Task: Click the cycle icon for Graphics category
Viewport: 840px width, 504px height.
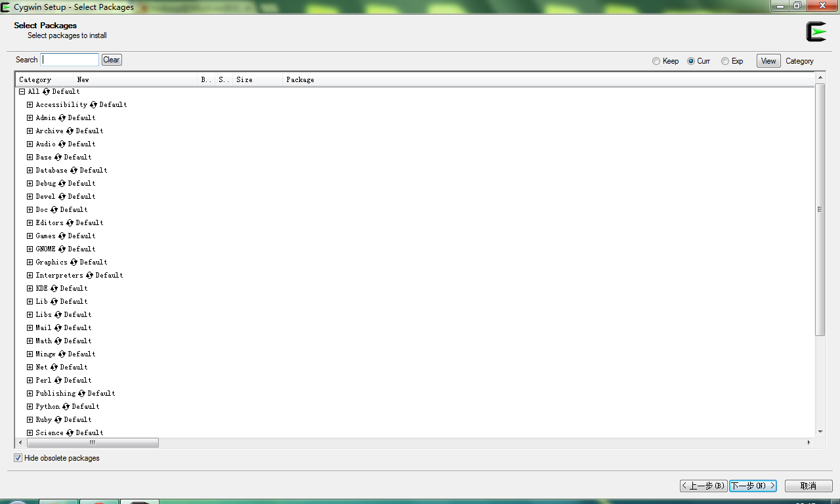Action: click(x=74, y=262)
